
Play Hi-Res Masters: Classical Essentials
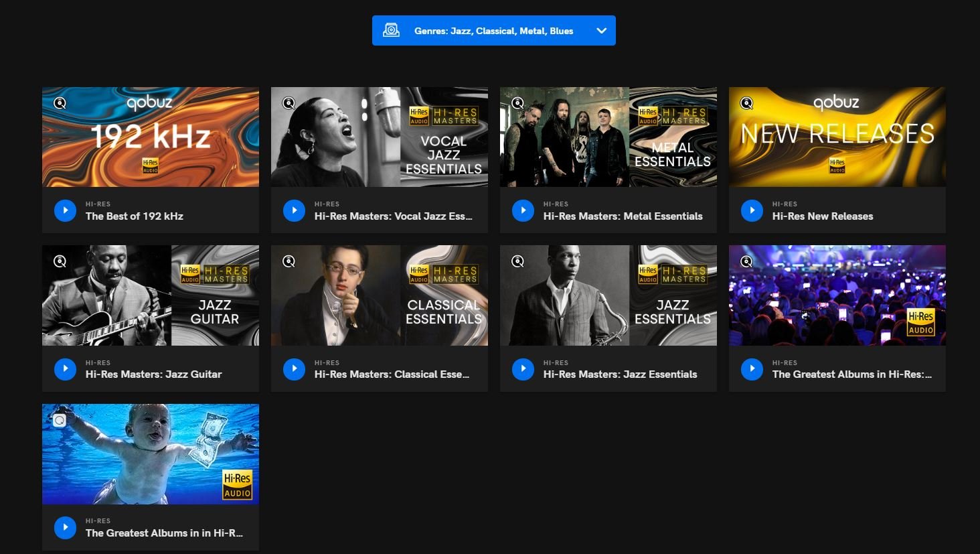click(x=294, y=368)
